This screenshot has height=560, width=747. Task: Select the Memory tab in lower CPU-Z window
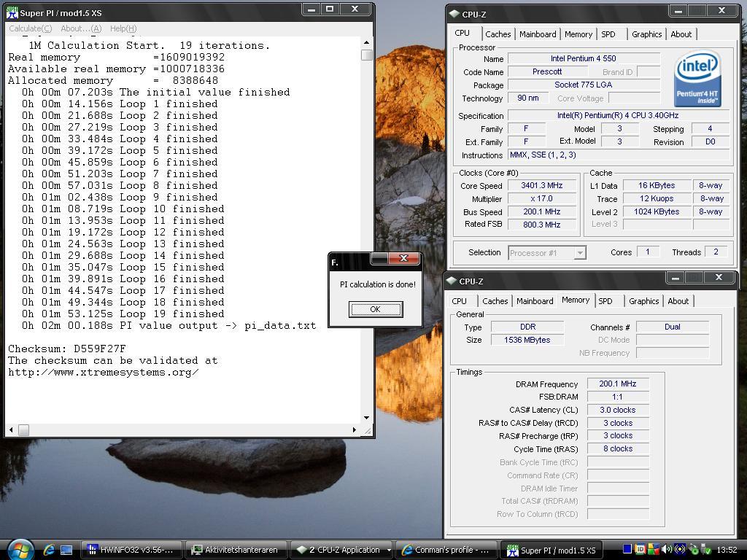[576, 300]
